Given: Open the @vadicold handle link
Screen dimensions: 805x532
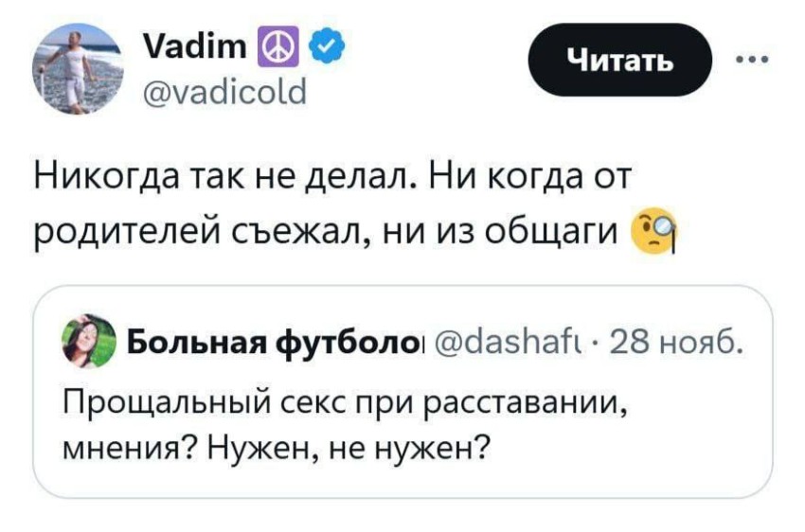Looking at the screenshot, I should point(224,92).
